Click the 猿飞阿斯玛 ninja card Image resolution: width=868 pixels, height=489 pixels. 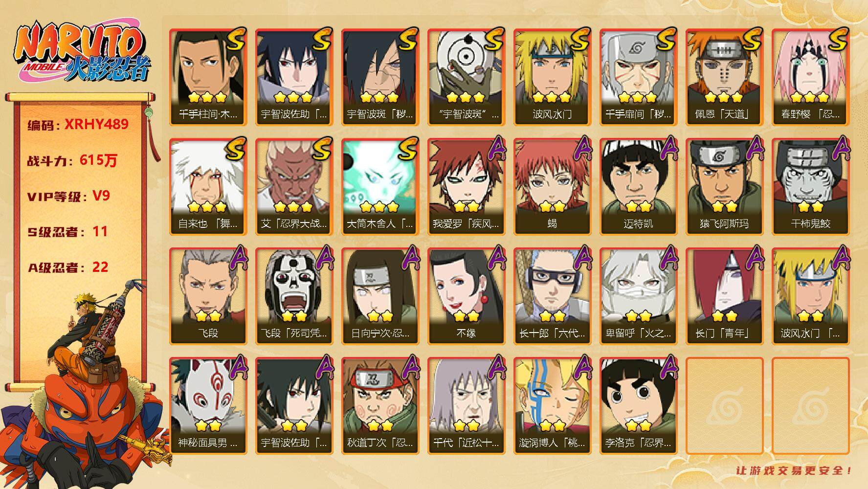click(724, 186)
